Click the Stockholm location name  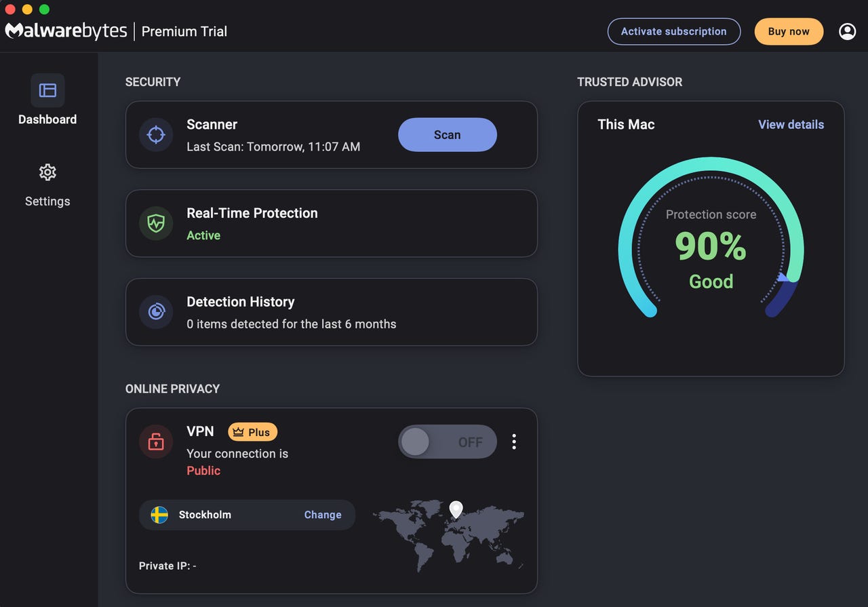click(x=205, y=515)
